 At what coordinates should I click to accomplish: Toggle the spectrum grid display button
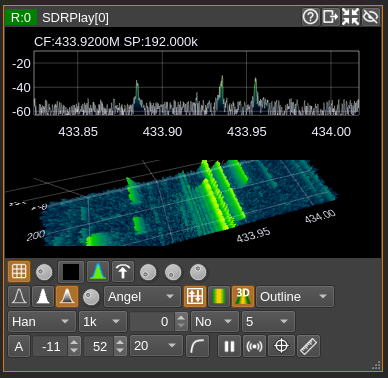tap(19, 271)
